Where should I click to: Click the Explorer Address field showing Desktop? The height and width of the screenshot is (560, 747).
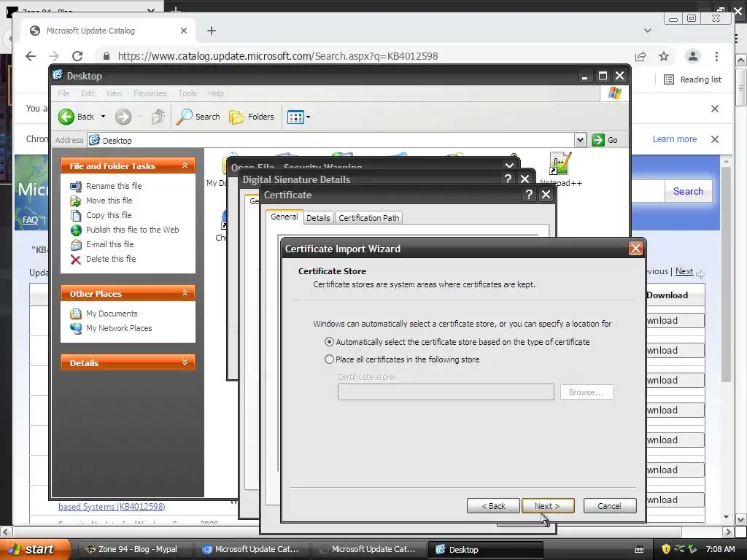pos(331,140)
